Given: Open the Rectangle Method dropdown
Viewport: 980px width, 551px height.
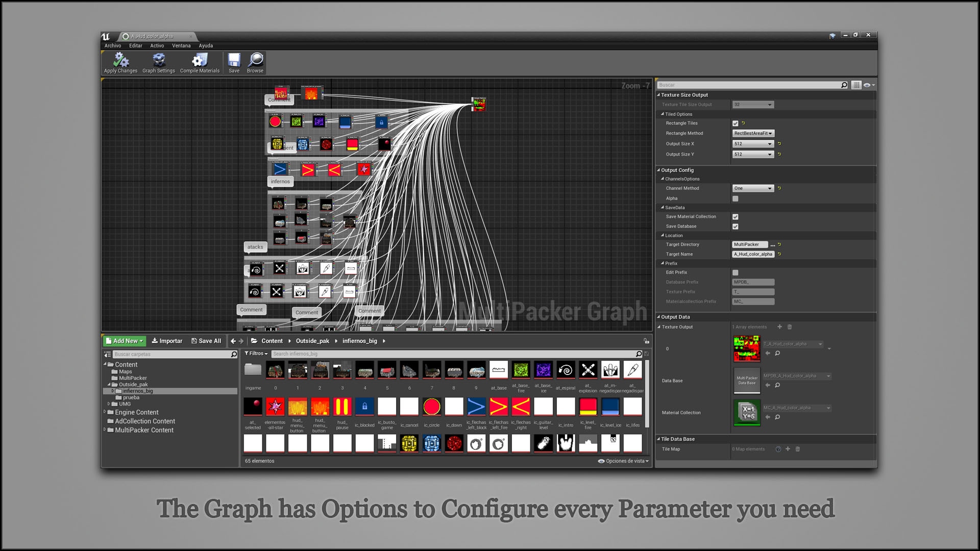Looking at the screenshot, I should (753, 134).
